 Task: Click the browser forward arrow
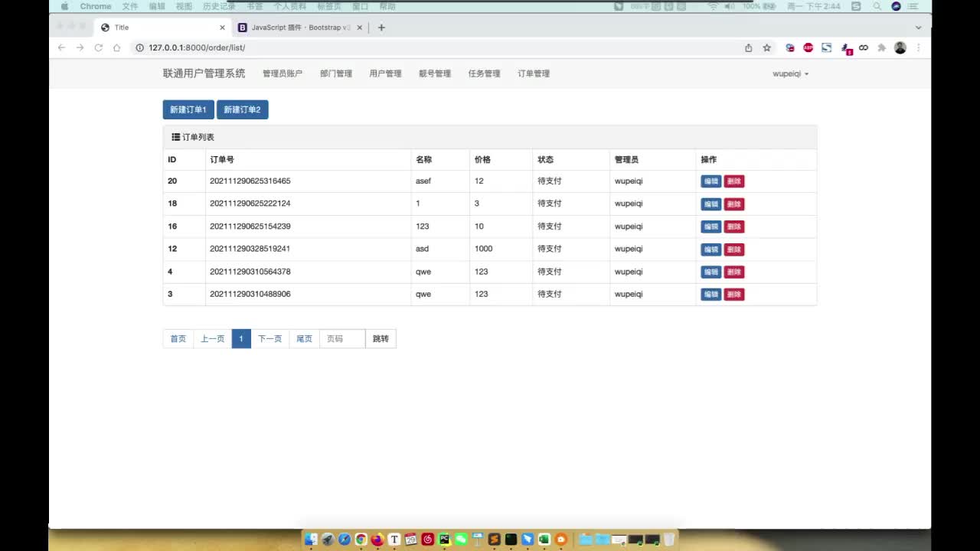pyautogui.click(x=80, y=47)
